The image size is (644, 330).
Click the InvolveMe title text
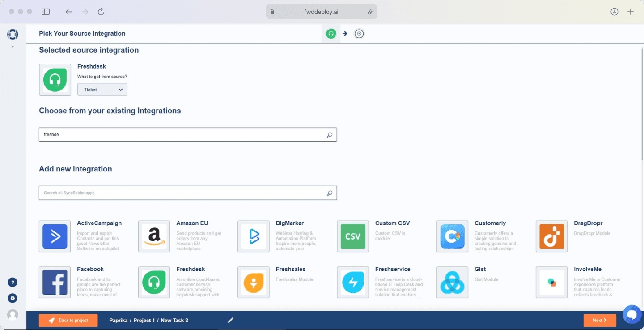588,269
